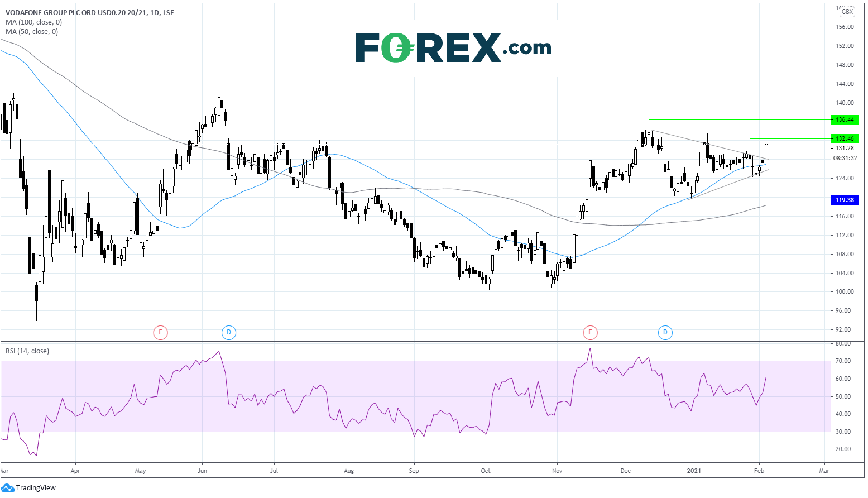Select the RSI (14, close) indicator label
This screenshot has height=498, width=868.
coord(27,351)
